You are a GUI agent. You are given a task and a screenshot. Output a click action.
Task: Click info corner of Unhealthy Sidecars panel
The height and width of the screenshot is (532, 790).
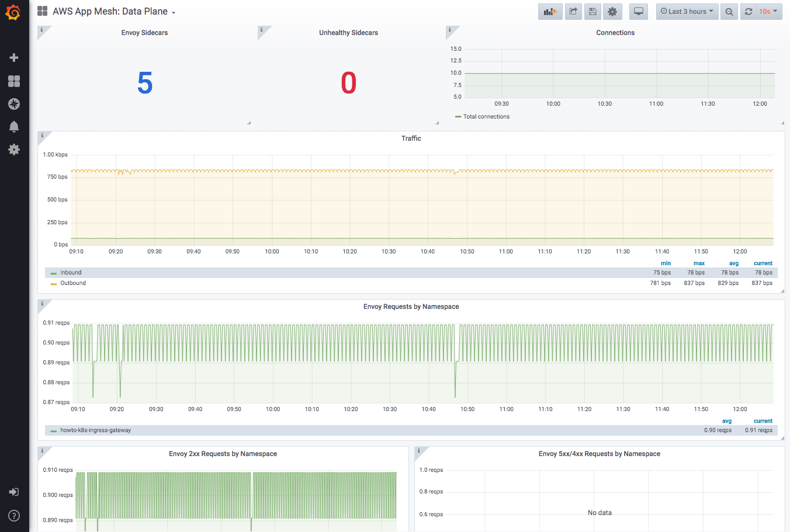(262, 30)
